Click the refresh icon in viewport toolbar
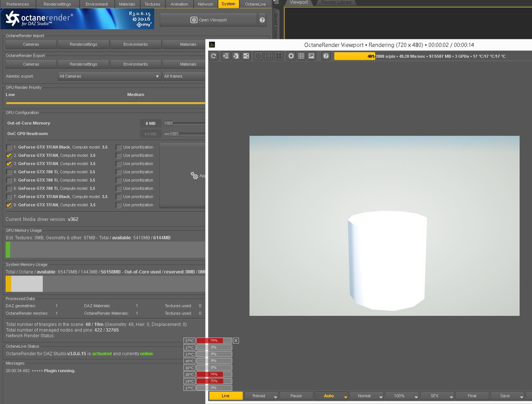Image resolution: width=532 pixels, height=404 pixels. pyautogui.click(x=213, y=56)
